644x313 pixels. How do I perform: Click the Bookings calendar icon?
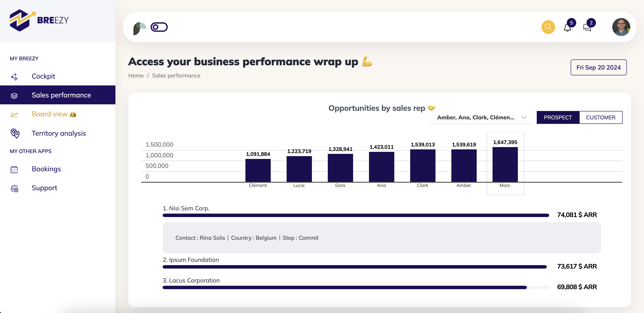[14, 169]
